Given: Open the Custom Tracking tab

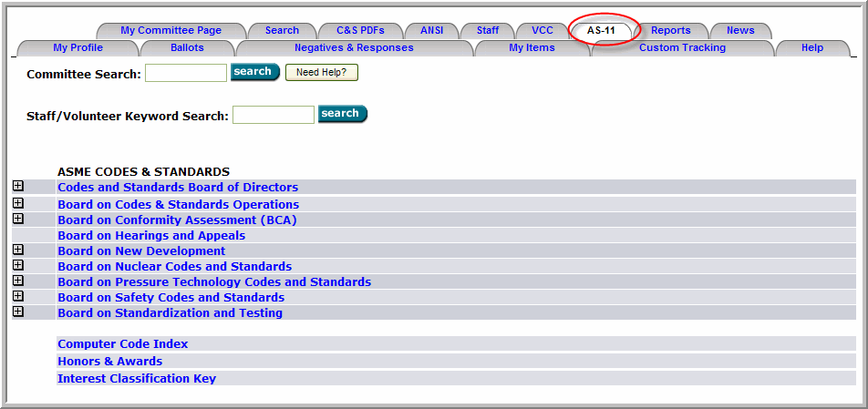Looking at the screenshot, I should coord(683,48).
